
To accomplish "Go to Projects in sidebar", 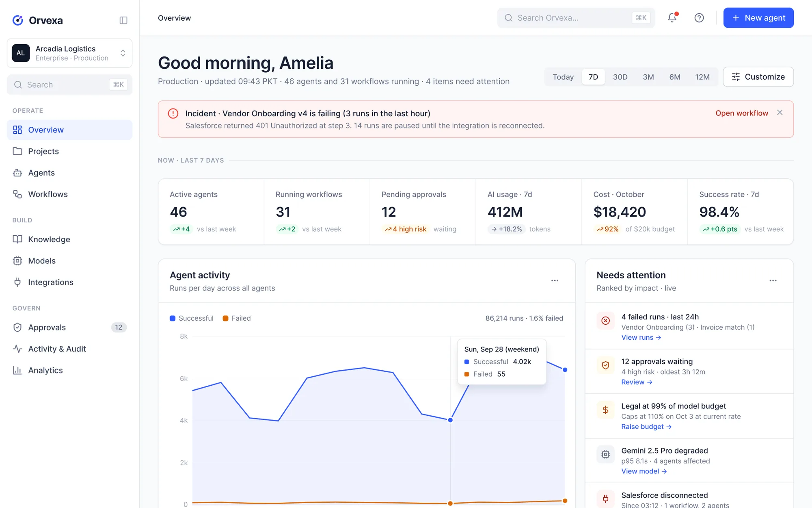I will click(x=69, y=151).
